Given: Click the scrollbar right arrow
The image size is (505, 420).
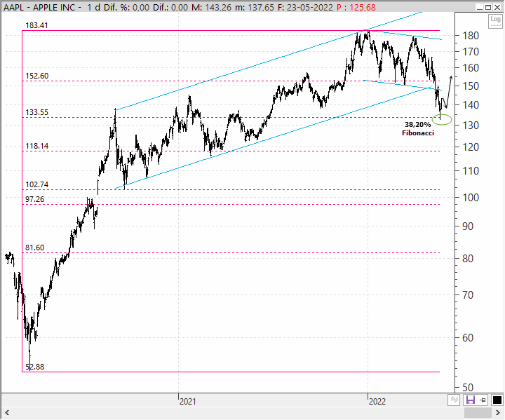Looking at the screenshot, I should pos(497,413).
